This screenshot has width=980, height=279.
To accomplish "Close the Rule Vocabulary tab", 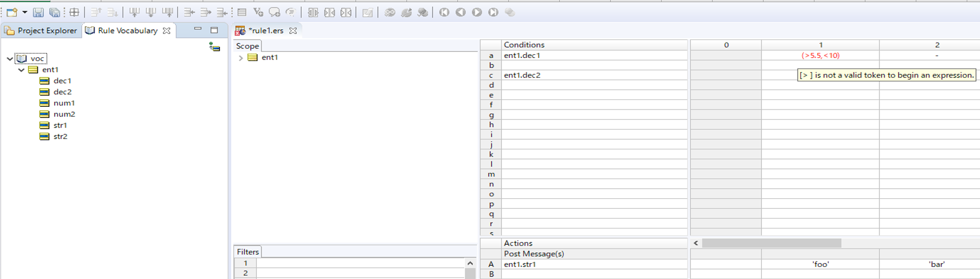I will click(x=167, y=31).
